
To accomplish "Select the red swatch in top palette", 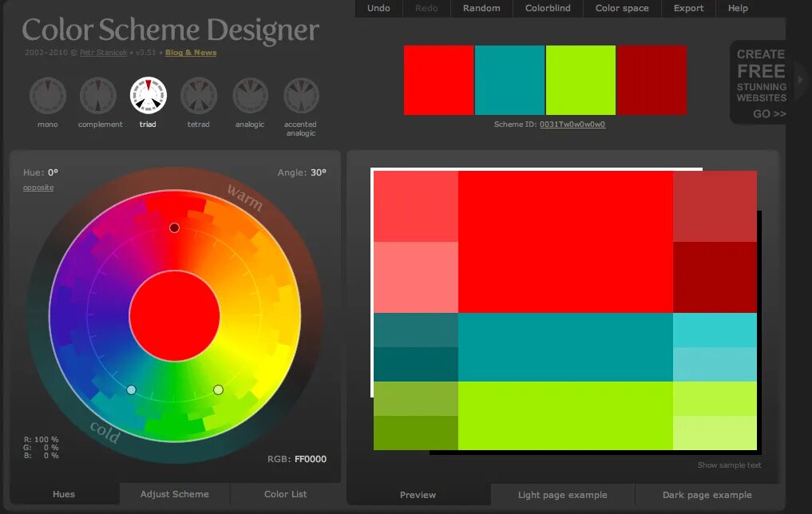I will (x=438, y=81).
